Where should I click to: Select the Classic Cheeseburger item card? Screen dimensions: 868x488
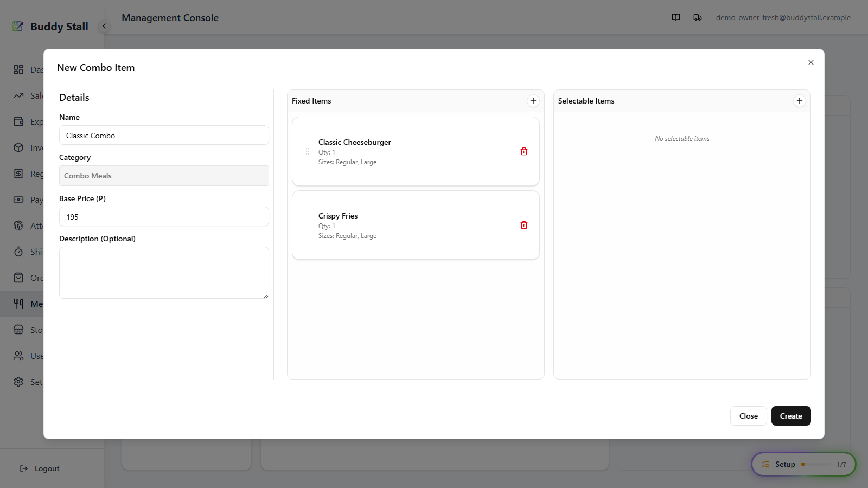click(x=416, y=151)
